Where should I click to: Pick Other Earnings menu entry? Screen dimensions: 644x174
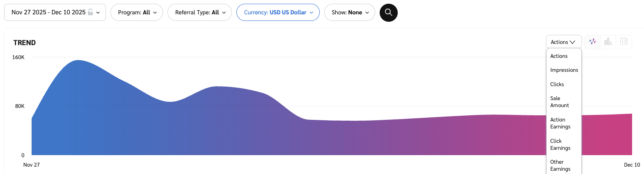pos(560,165)
